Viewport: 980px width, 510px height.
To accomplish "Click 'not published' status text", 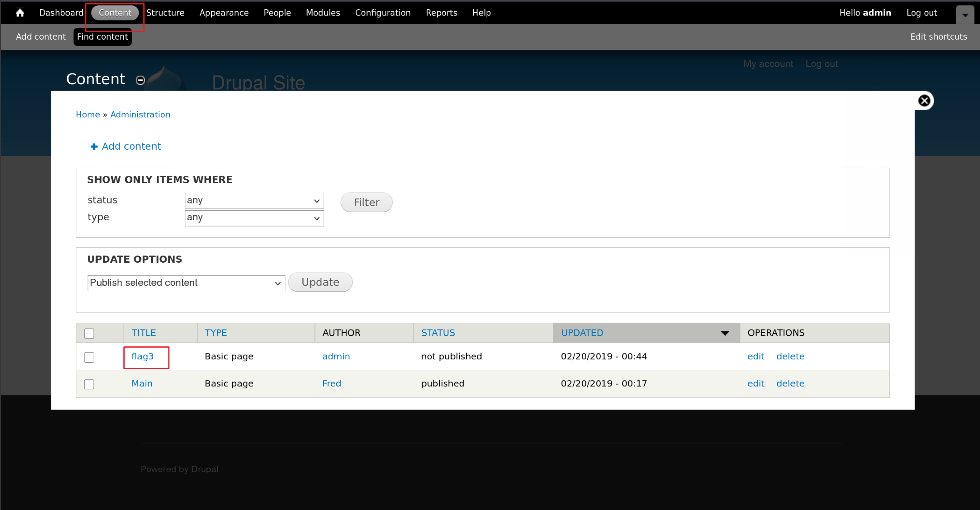I will pyautogui.click(x=452, y=357).
